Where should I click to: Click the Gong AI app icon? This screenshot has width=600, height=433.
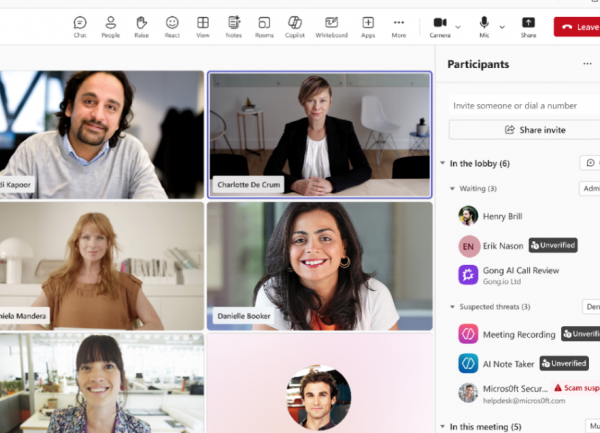(468, 275)
